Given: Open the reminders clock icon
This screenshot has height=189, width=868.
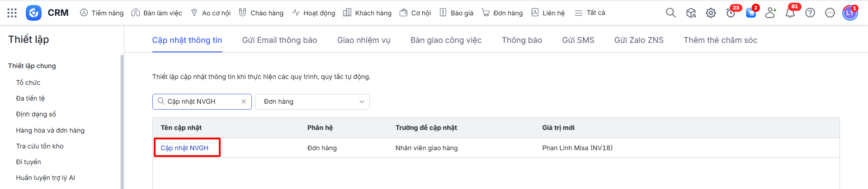Looking at the screenshot, I should coord(731,13).
